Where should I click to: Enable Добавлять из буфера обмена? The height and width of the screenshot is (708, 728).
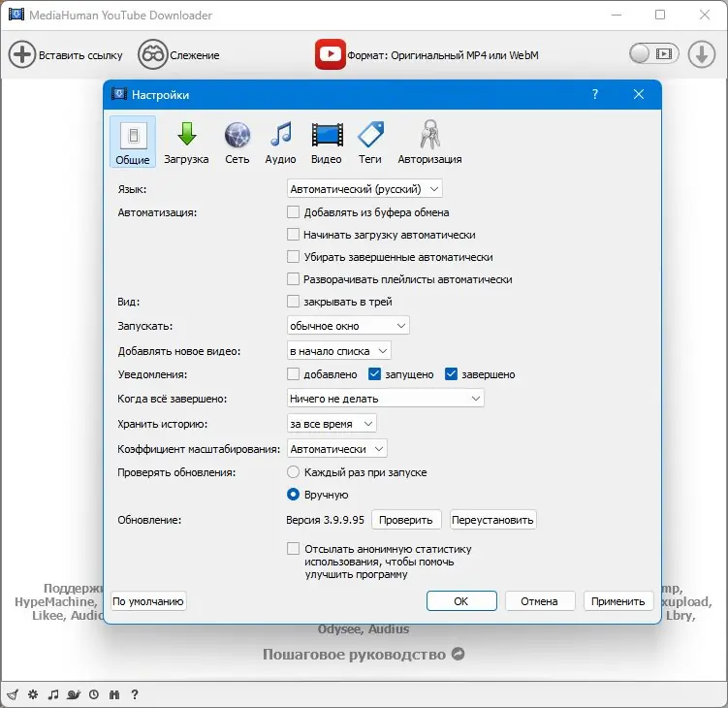293,212
